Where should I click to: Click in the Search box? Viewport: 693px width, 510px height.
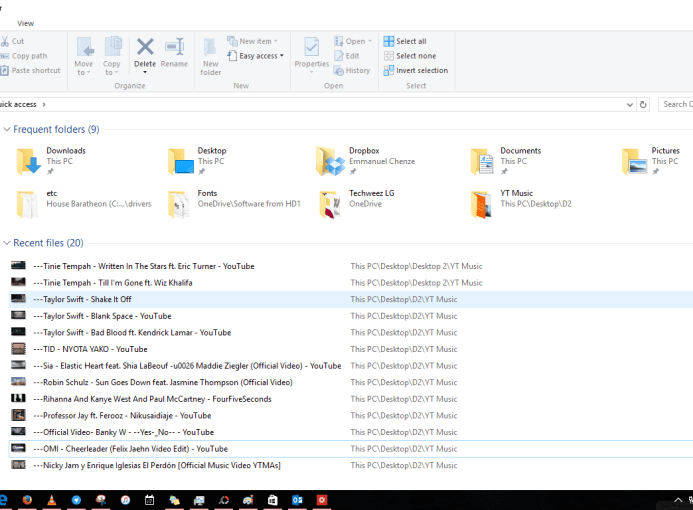[676, 104]
